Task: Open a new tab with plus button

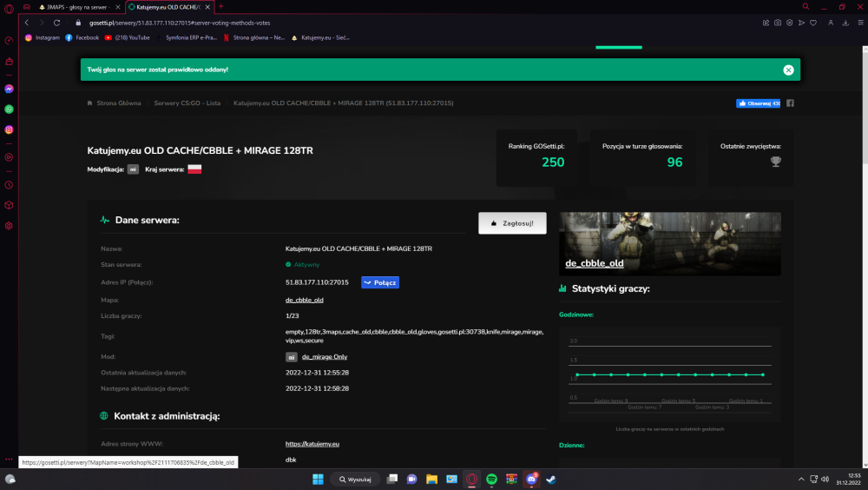Action: [220, 7]
